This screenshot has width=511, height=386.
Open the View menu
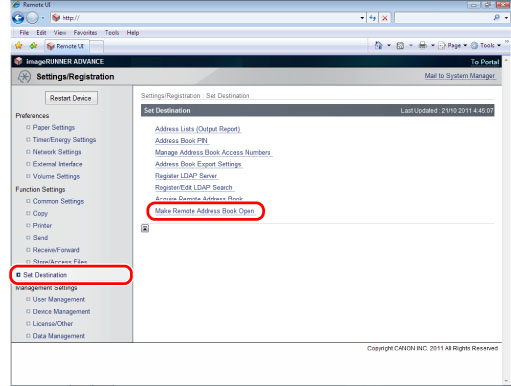pyautogui.click(x=60, y=33)
